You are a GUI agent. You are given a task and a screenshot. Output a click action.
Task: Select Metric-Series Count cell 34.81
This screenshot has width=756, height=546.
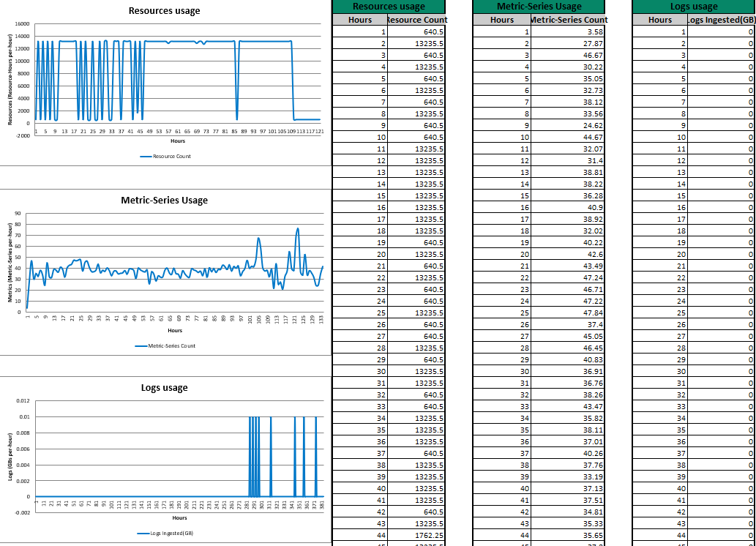567,512
